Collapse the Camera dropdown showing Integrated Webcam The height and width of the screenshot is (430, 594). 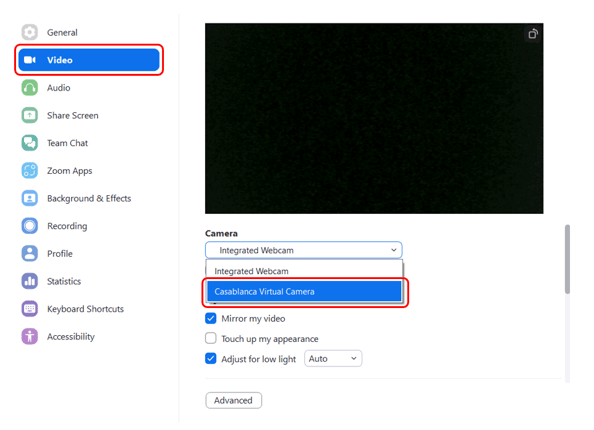pyautogui.click(x=303, y=250)
